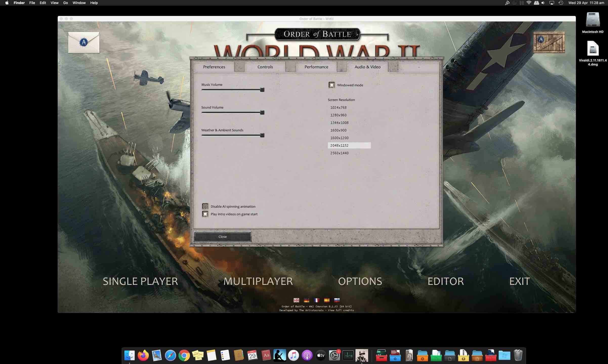Select the British flag language icon
Image resolution: width=608 pixels, height=364 pixels.
pyautogui.click(x=296, y=300)
